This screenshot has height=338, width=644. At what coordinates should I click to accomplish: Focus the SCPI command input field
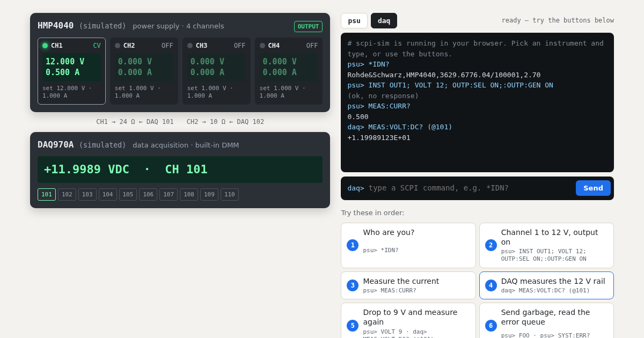coord(470,188)
